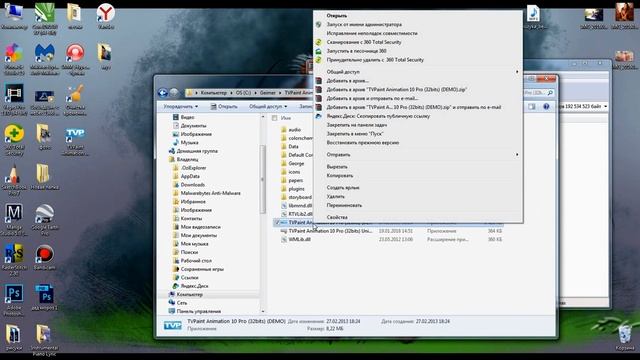Select Переименовать in the context menu
The image size is (640, 360).
tap(418, 205)
